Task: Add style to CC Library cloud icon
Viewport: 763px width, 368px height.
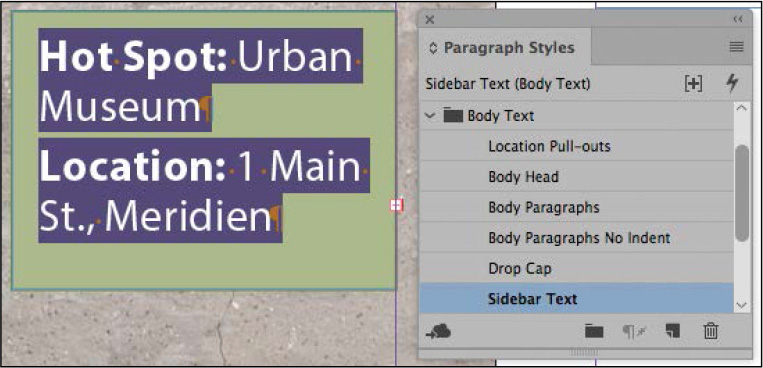Action: click(x=438, y=331)
